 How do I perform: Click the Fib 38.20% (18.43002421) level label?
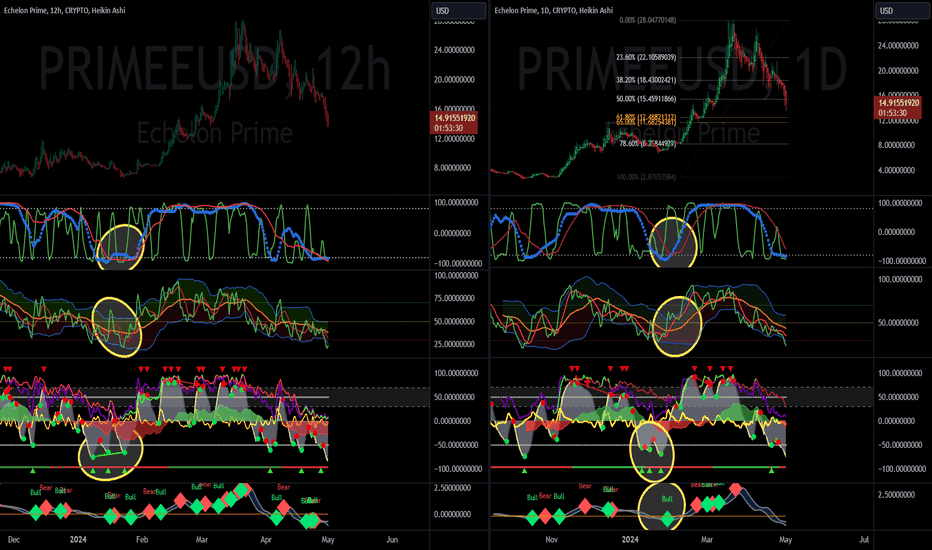(x=646, y=80)
